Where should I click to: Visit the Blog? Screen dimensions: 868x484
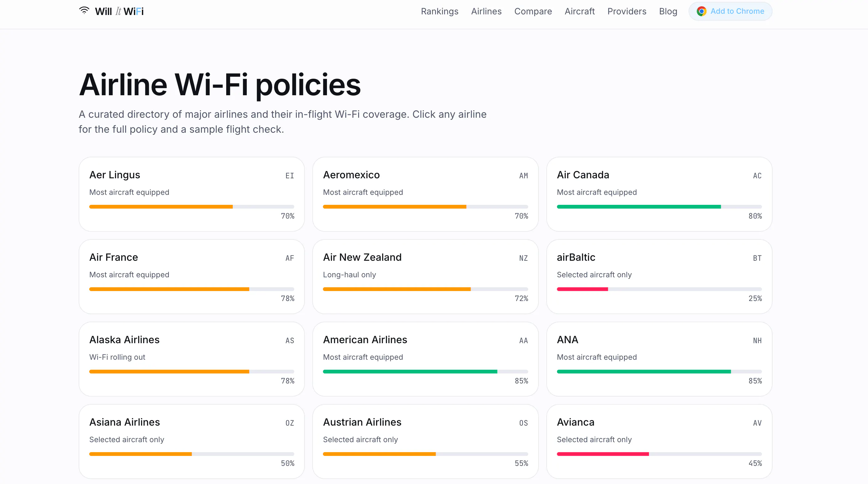pos(668,12)
